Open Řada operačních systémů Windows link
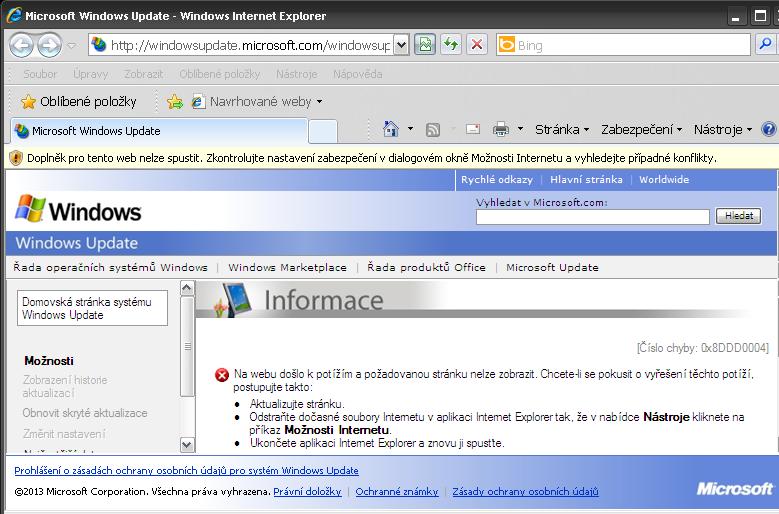The image size is (779, 514). click(x=110, y=267)
